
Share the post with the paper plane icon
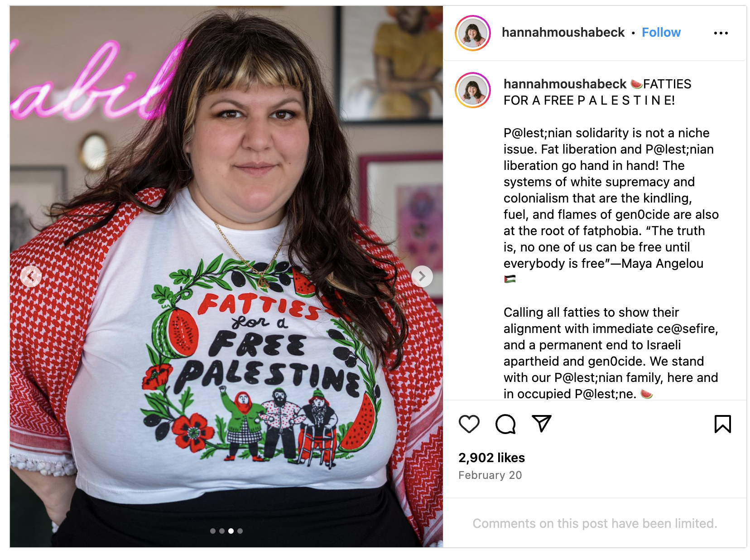click(542, 424)
